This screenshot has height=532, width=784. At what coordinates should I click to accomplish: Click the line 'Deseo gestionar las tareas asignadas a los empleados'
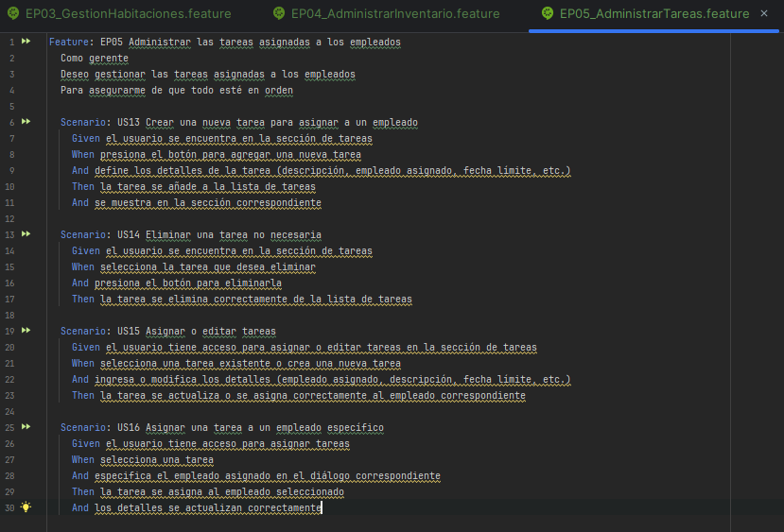pyautogui.click(x=208, y=75)
